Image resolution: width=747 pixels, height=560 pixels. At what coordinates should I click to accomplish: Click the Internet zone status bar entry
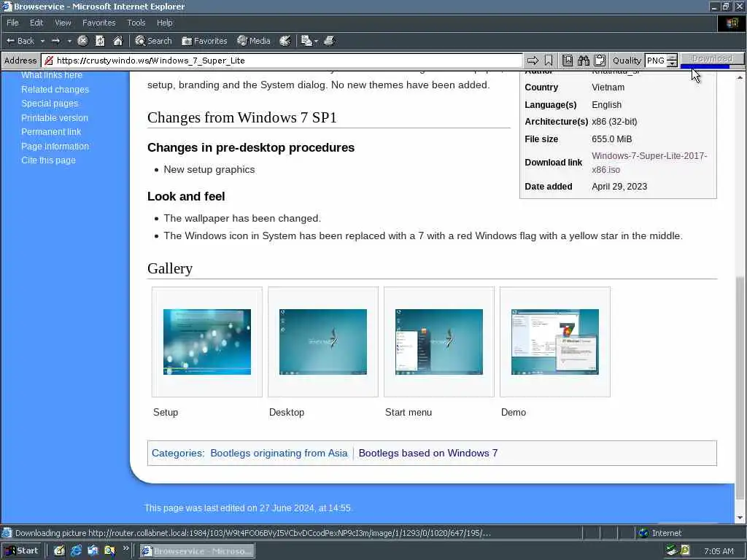[661, 533]
